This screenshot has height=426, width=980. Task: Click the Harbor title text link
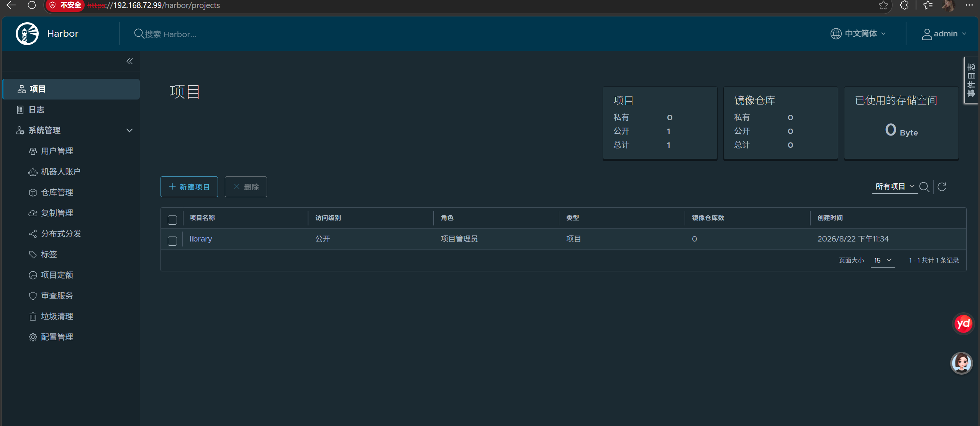[x=63, y=34]
